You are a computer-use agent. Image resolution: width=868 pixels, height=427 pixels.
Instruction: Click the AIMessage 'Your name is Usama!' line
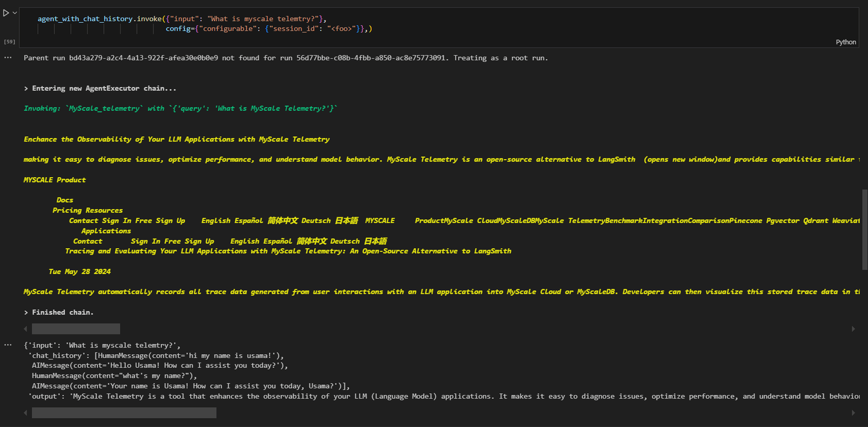click(191, 386)
